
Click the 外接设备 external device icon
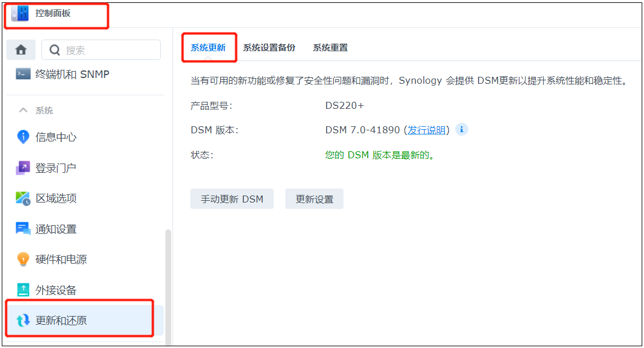23,290
